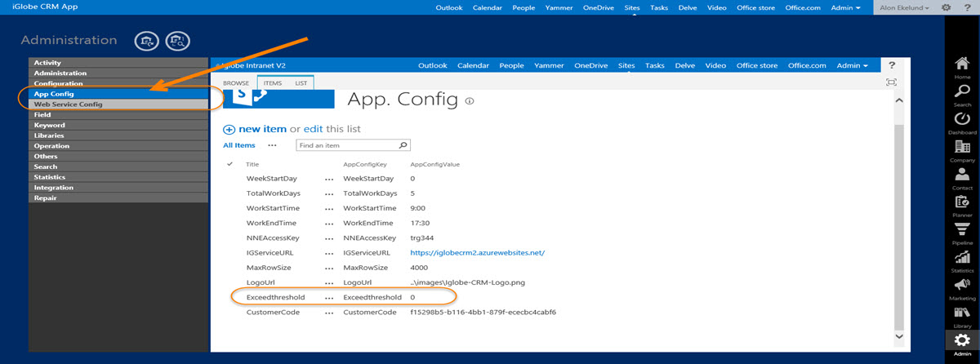980x364 pixels.
Task: Click the new item link
Action: [x=262, y=129]
